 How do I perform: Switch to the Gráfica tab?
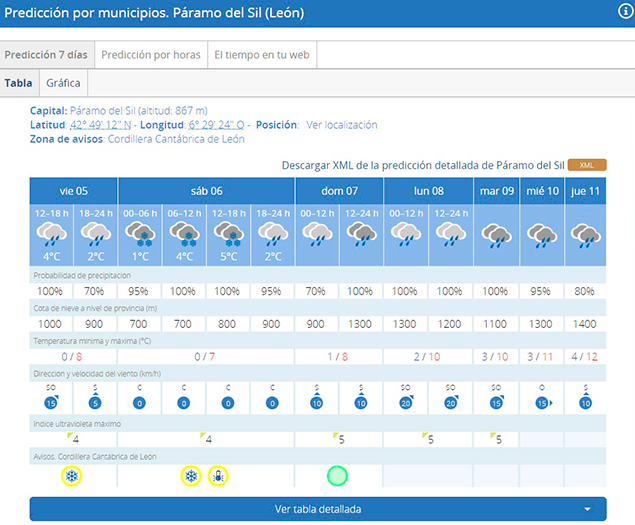(63, 83)
